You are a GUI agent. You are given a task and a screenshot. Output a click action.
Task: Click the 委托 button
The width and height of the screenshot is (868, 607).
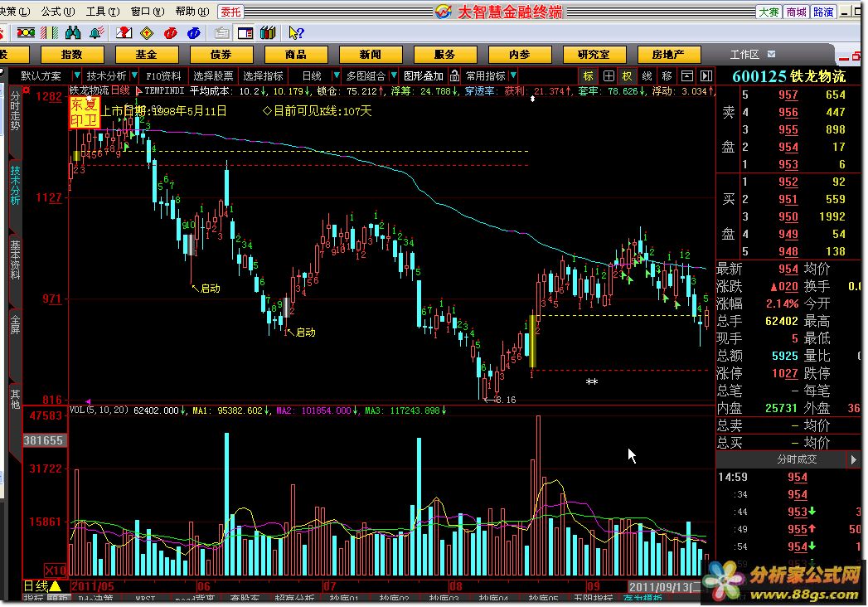pyautogui.click(x=230, y=11)
